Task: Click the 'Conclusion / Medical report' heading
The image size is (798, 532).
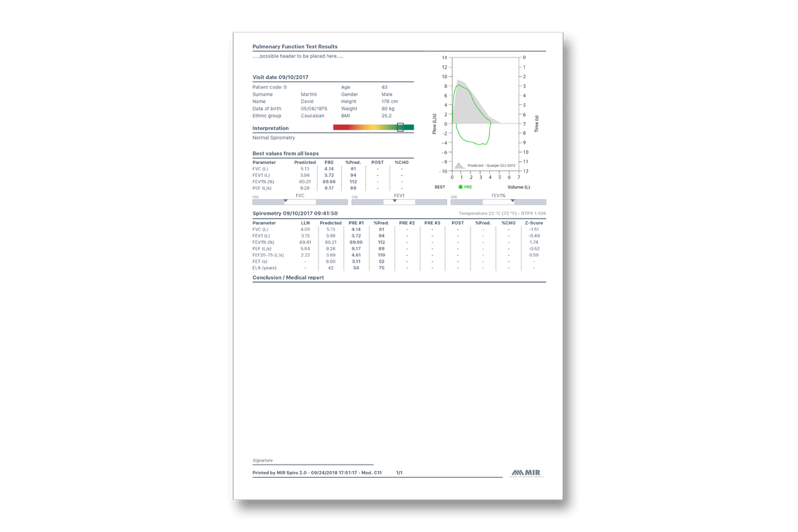Action: click(288, 278)
